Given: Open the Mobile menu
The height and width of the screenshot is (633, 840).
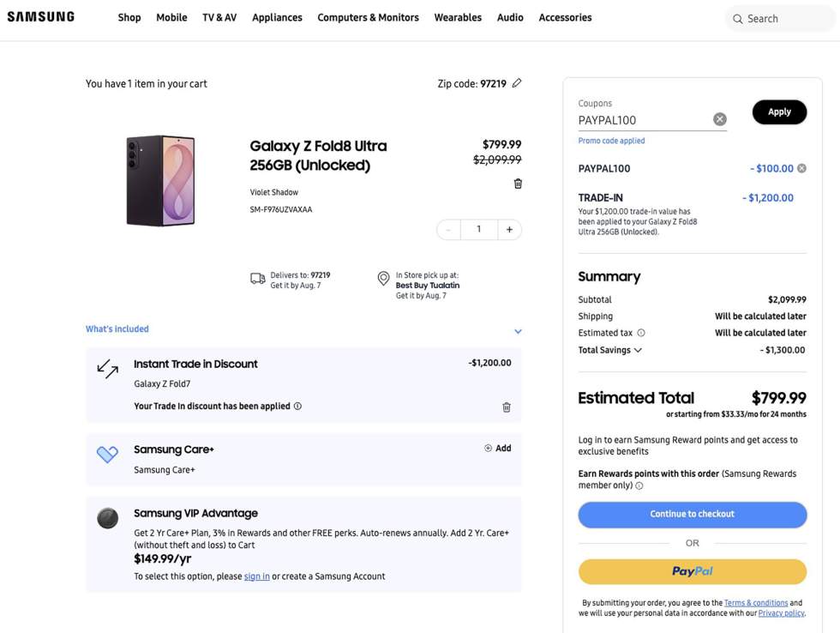Looking at the screenshot, I should click(x=171, y=18).
